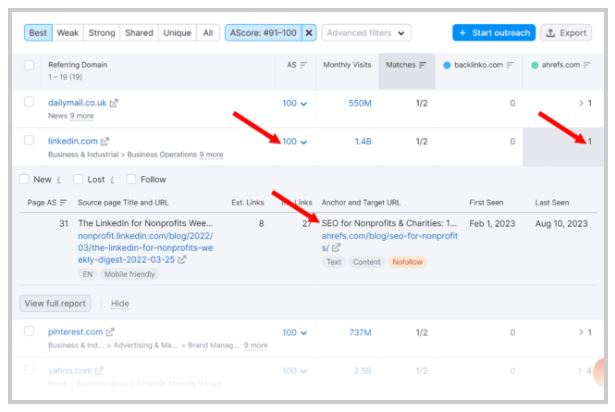This screenshot has width=615, height=412.
Task: Open the AScore: #91-100 filter
Action: click(x=263, y=33)
